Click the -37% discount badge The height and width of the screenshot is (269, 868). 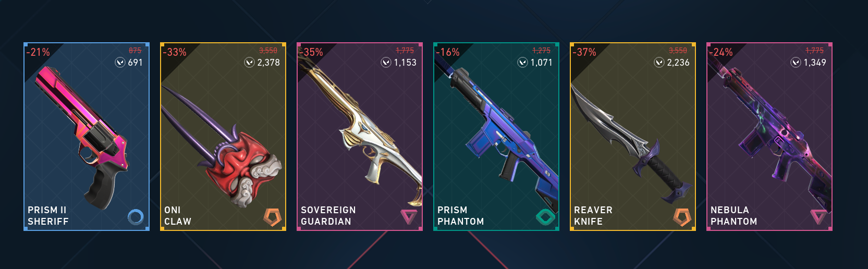(x=584, y=52)
